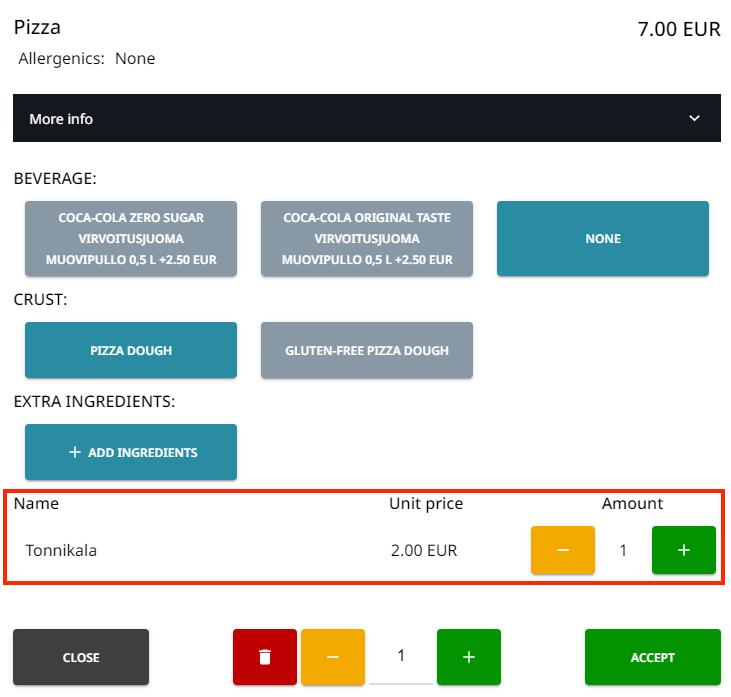Increase Tonnikala amount with the green plus
The image size is (731, 697).
click(x=683, y=550)
